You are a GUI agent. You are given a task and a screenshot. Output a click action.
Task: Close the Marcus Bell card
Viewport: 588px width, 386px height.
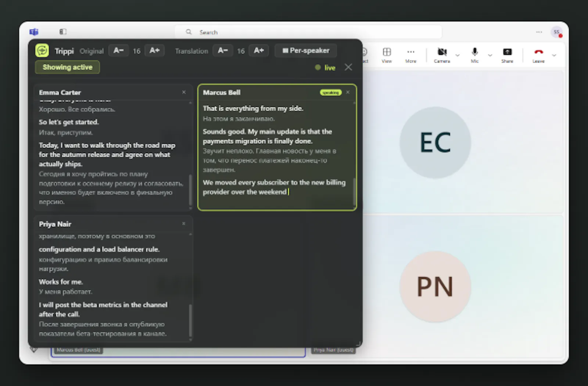pos(348,92)
